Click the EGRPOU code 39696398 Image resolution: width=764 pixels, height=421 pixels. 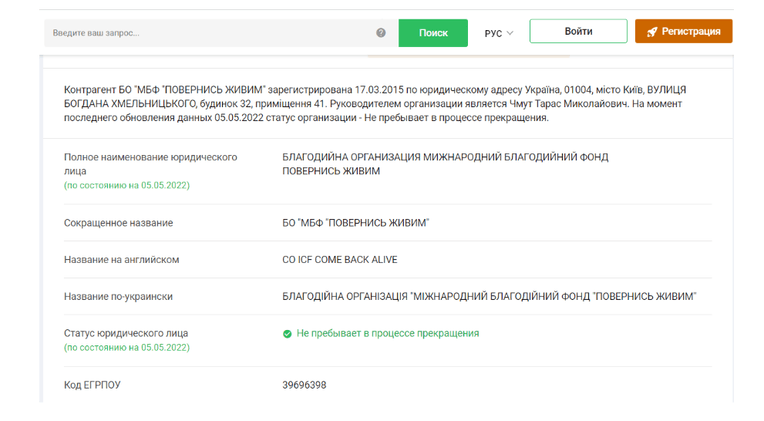(x=304, y=385)
